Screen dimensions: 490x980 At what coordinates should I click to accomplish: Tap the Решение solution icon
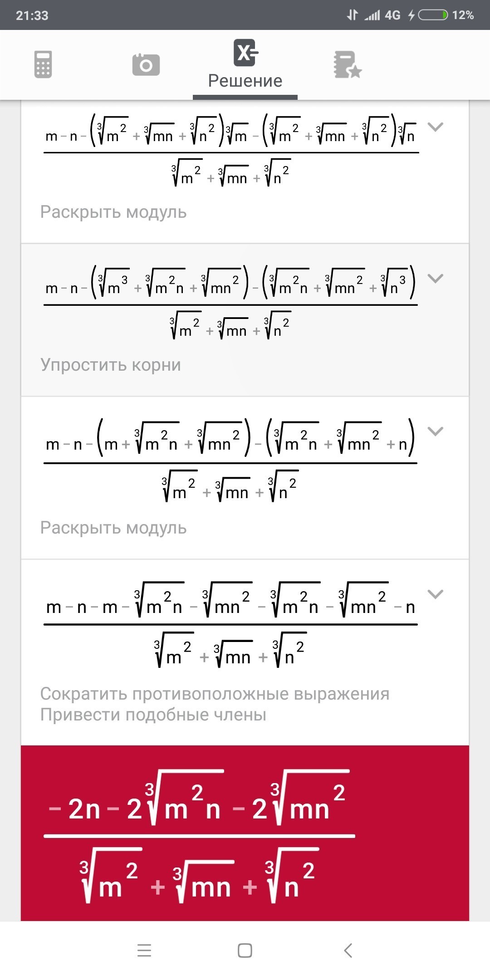click(245, 53)
